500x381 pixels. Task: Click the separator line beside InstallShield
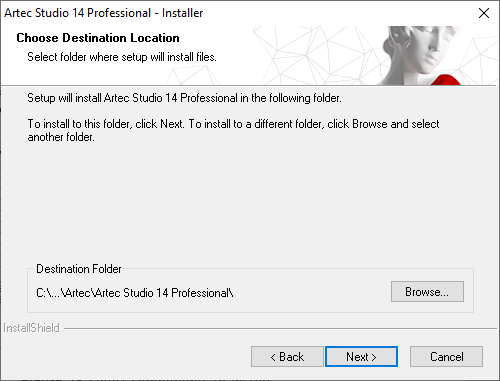280,329
